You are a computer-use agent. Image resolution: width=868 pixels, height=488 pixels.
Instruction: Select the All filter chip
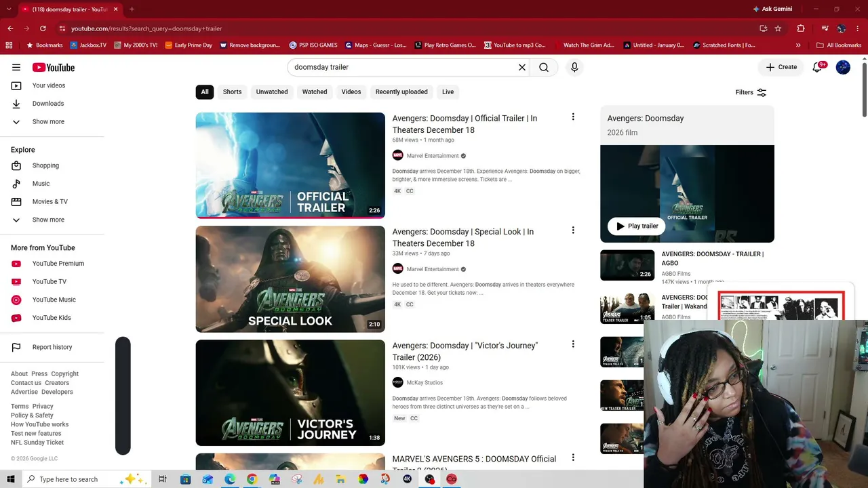tap(205, 91)
